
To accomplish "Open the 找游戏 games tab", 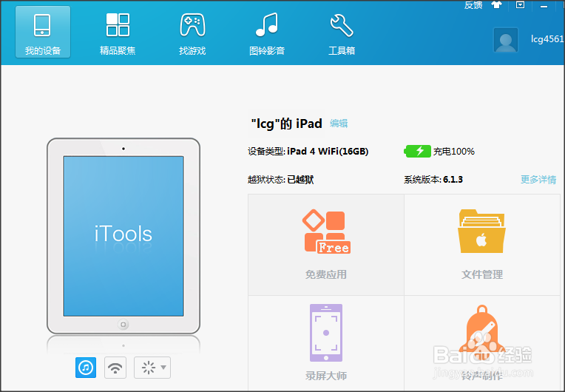I will pos(192,34).
